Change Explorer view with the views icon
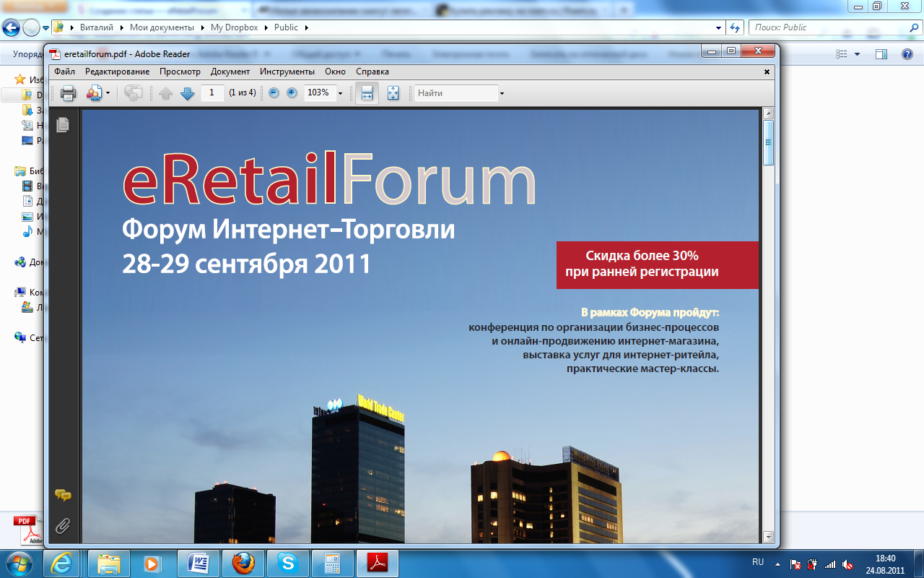 842,54
